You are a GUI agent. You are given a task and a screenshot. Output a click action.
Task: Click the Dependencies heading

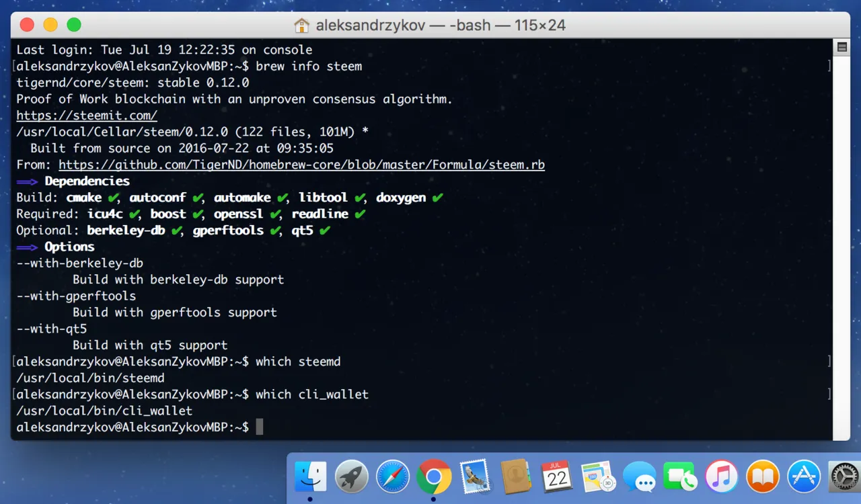click(87, 181)
